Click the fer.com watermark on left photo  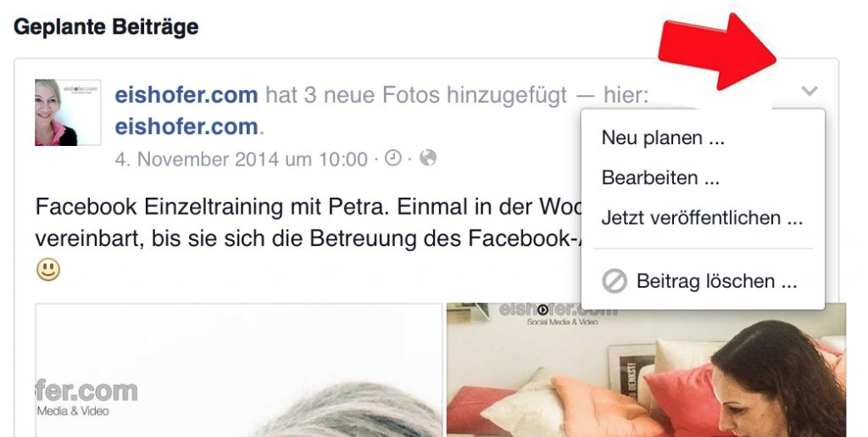click(x=86, y=398)
